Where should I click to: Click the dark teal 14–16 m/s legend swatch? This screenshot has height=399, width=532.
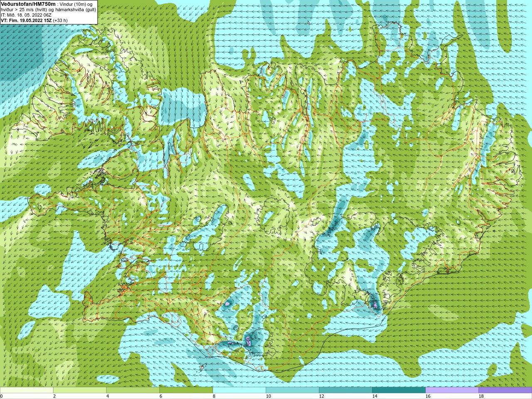point(399,390)
